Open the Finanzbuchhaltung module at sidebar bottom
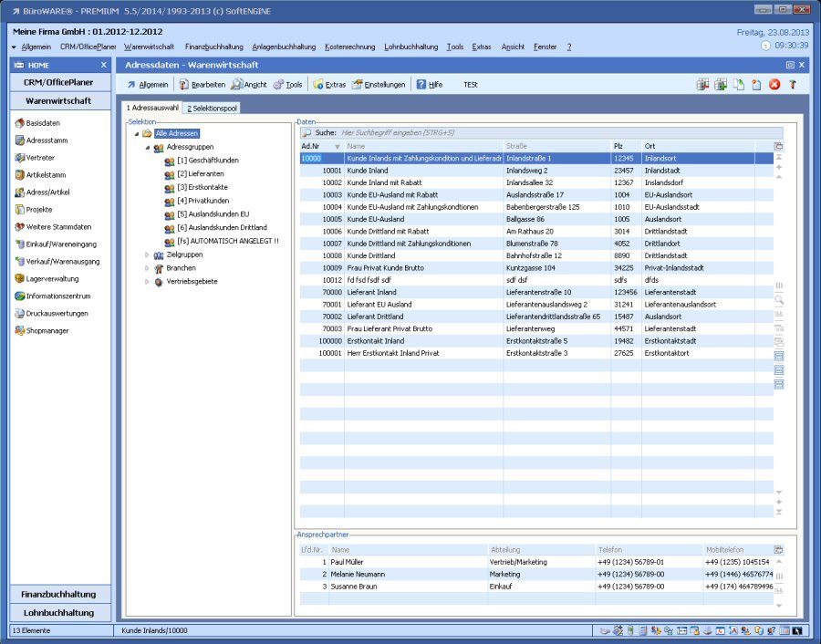Screen dimensions: 821x644 [58, 595]
